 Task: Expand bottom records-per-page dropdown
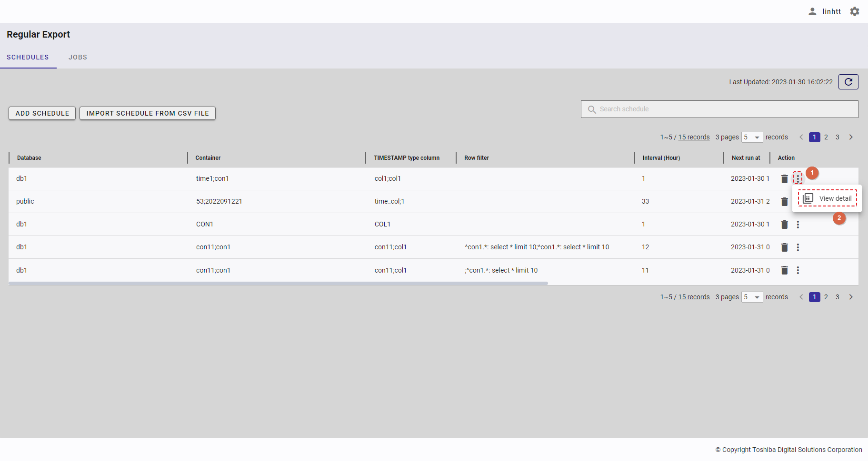(x=752, y=297)
